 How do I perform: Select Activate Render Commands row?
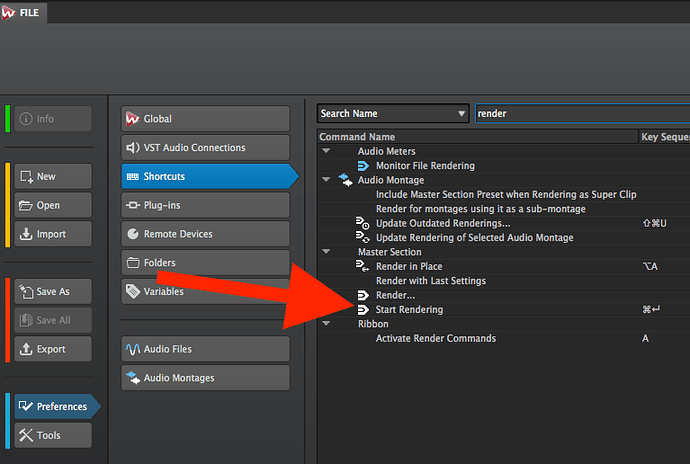(x=435, y=339)
